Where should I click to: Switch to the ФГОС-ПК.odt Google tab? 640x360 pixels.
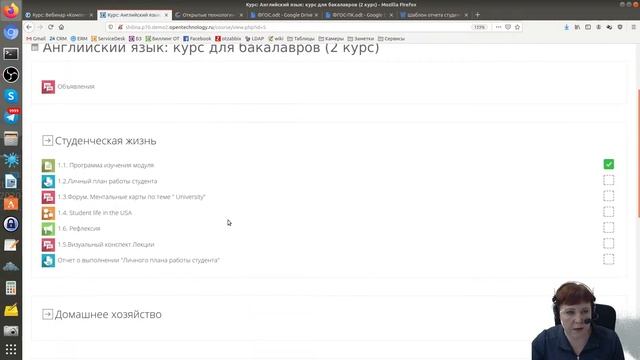pyautogui.click(x=358, y=15)
